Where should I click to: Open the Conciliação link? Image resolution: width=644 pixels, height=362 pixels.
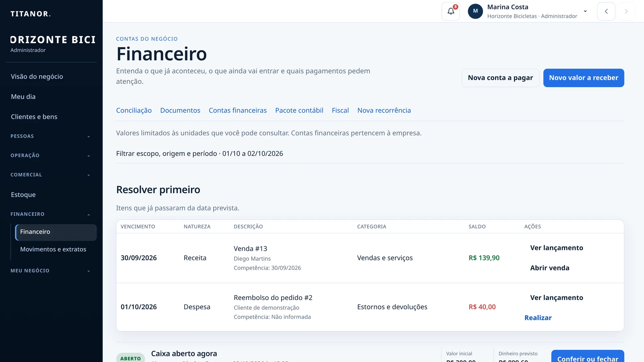point(134,110)
